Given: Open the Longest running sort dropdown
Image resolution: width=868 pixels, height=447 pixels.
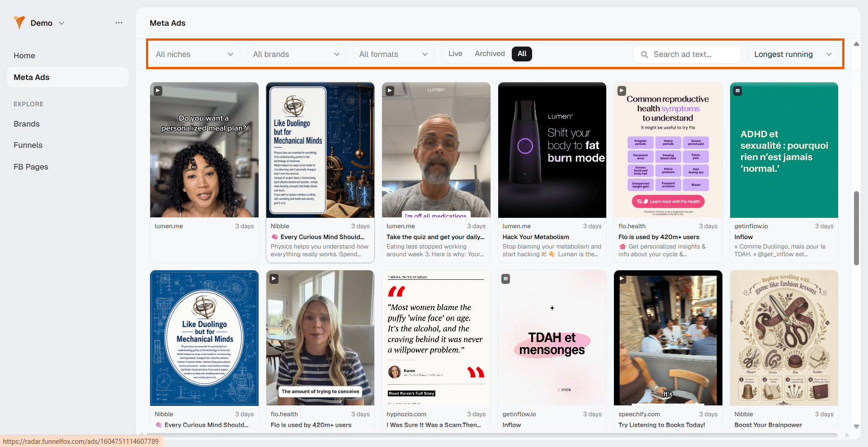Looking at the screenshot, I should (x=793, y=54).
